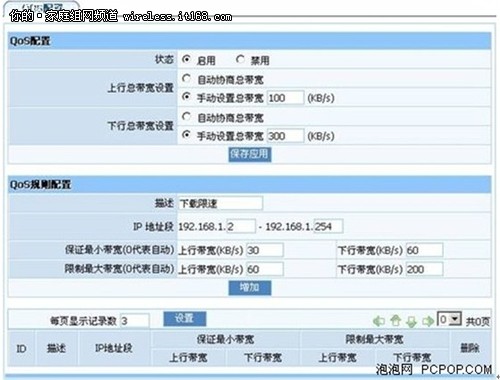Choose 手动设置总带宽 for downstream bandwidth
This screenshot has height=380, width=500.
(186, 135)
